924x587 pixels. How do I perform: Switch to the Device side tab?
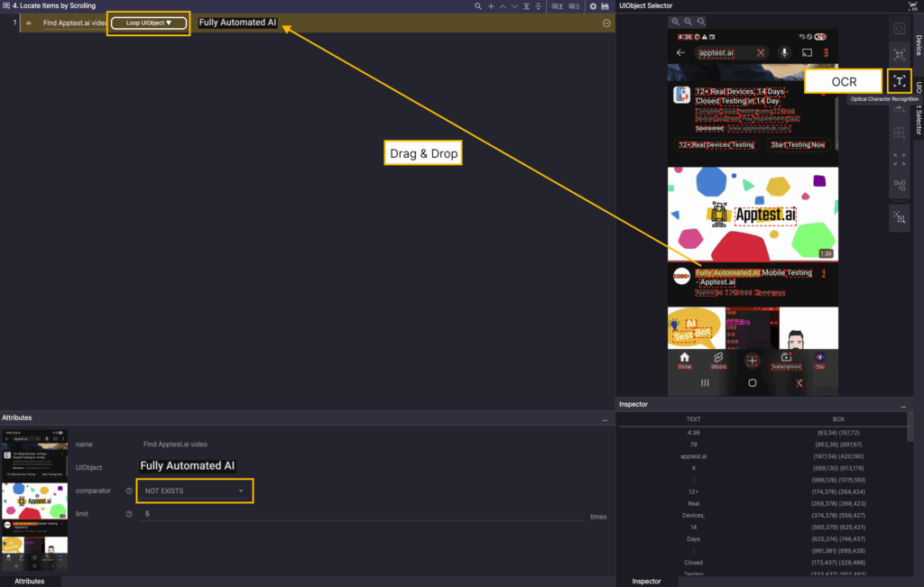pyautogui.click(x=918, y=45)
